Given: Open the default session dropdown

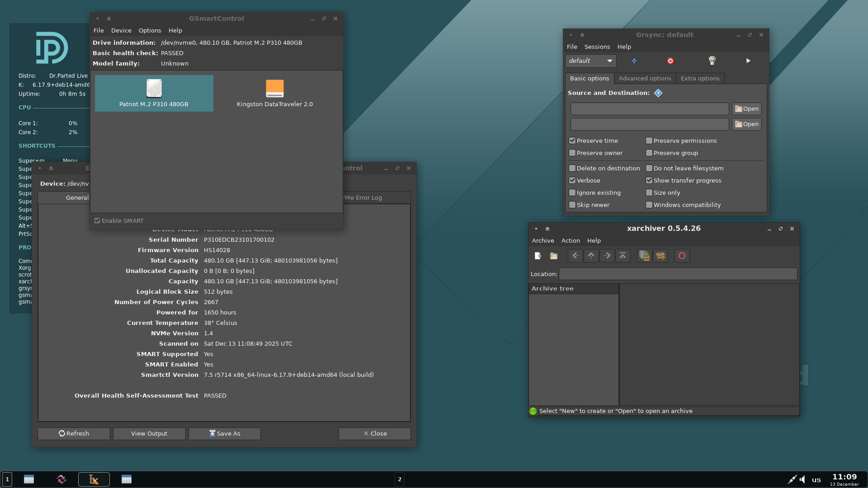Looking at the screenshot, I should pyautogui.click(x=590, y=61).
